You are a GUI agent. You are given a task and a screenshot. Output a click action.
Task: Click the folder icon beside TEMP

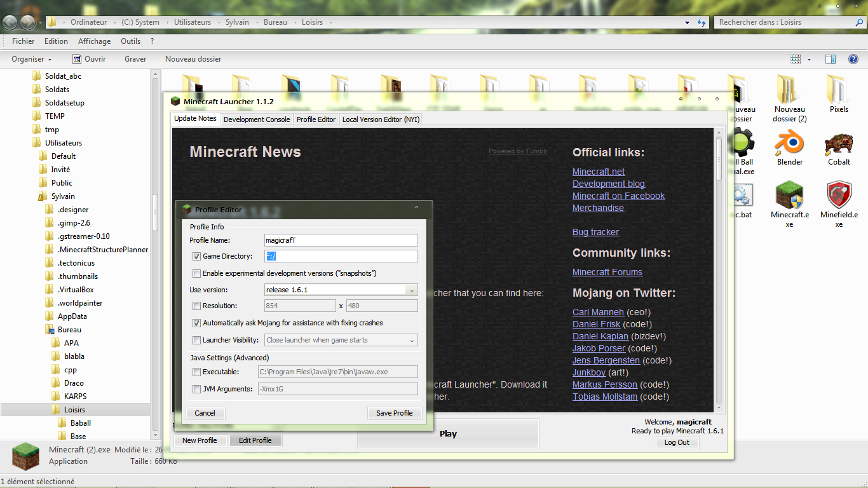click(36, 116)
